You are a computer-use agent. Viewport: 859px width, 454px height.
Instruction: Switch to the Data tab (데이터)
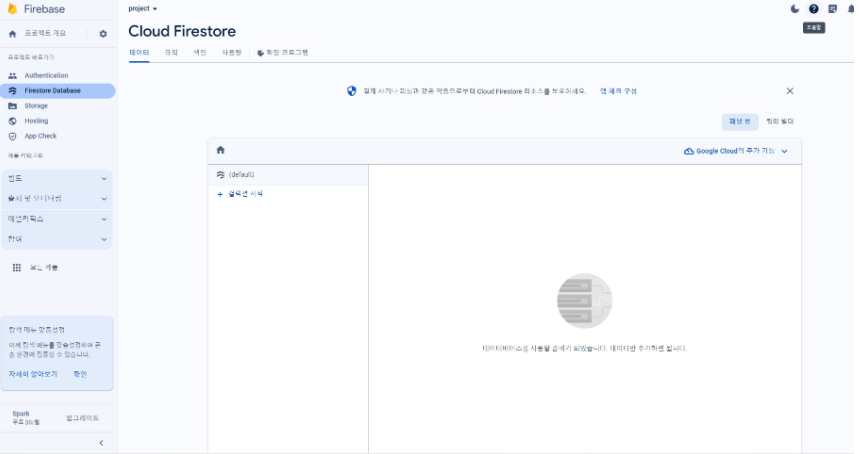click(139, 53)
